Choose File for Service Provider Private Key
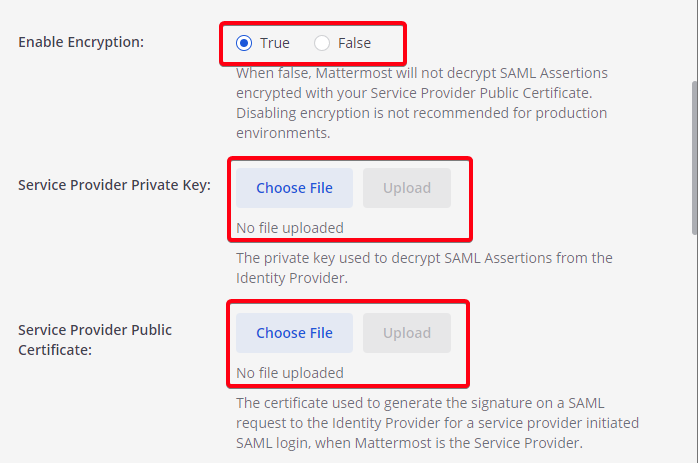This screenshot has height=463, width=698. (294, 188)
